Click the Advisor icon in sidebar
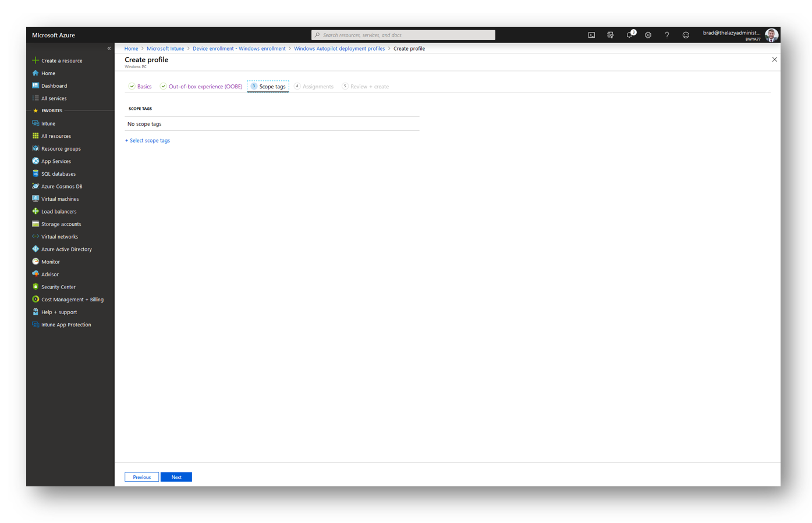 36,274
